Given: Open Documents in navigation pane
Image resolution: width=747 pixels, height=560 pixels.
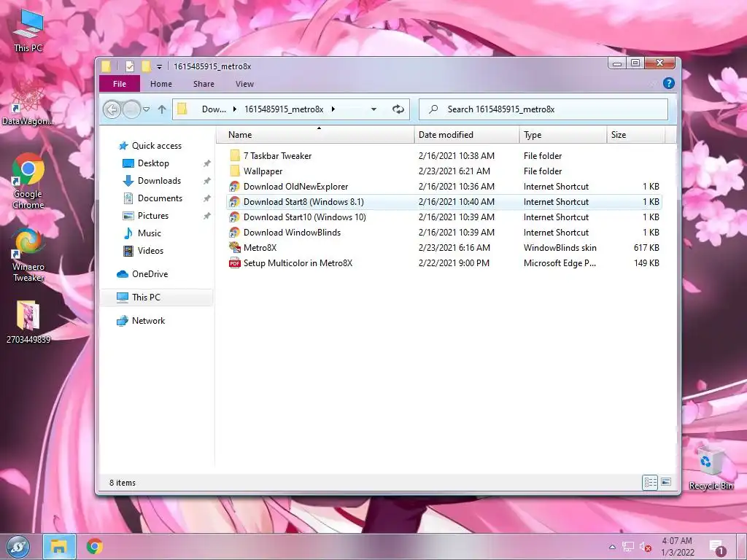Looking at the screenshot, I should click(160, 198).
